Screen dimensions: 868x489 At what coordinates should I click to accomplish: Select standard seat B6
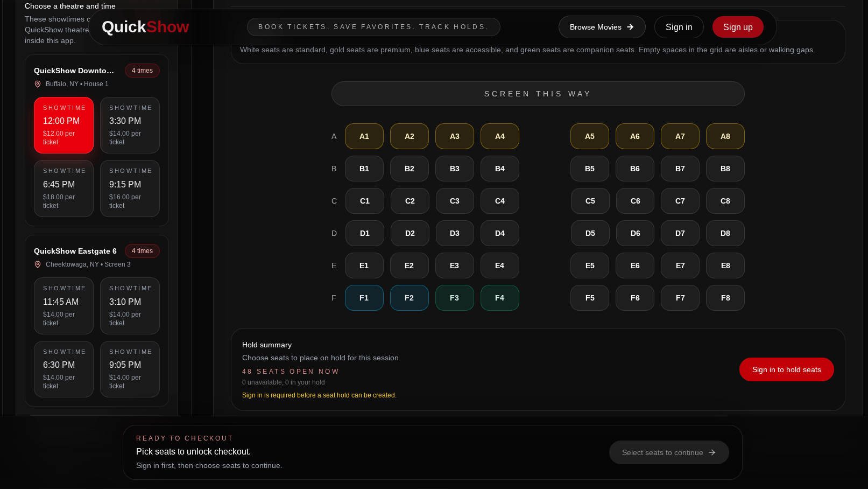point(635,169)
